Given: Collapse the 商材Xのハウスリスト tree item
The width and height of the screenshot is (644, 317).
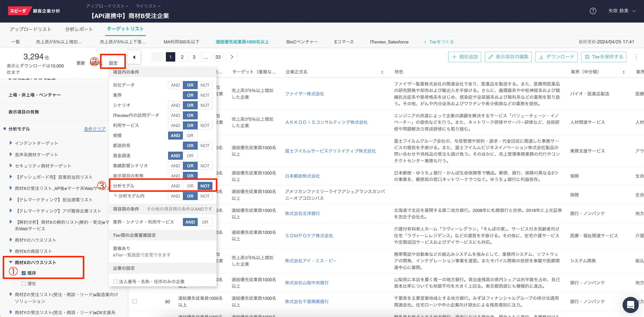Looking at the screenshot, I should (x=11, y=262).
